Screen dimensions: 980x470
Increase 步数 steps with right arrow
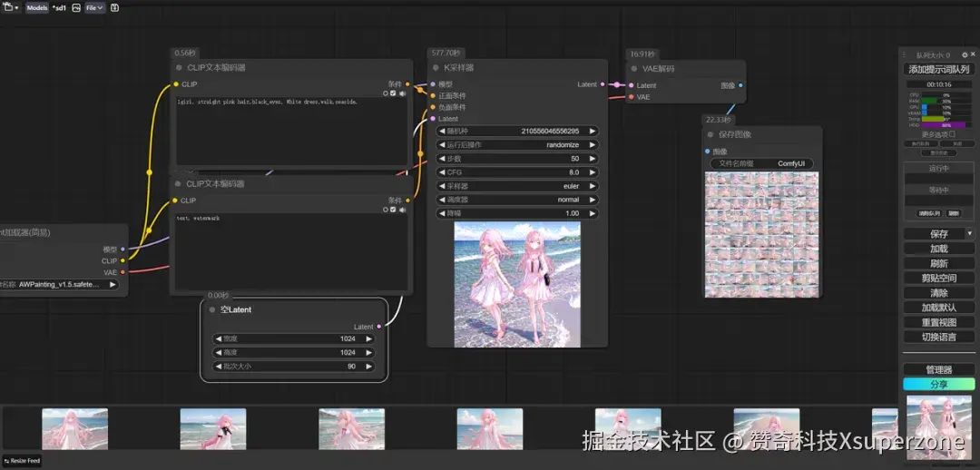[x=593, y=159]
